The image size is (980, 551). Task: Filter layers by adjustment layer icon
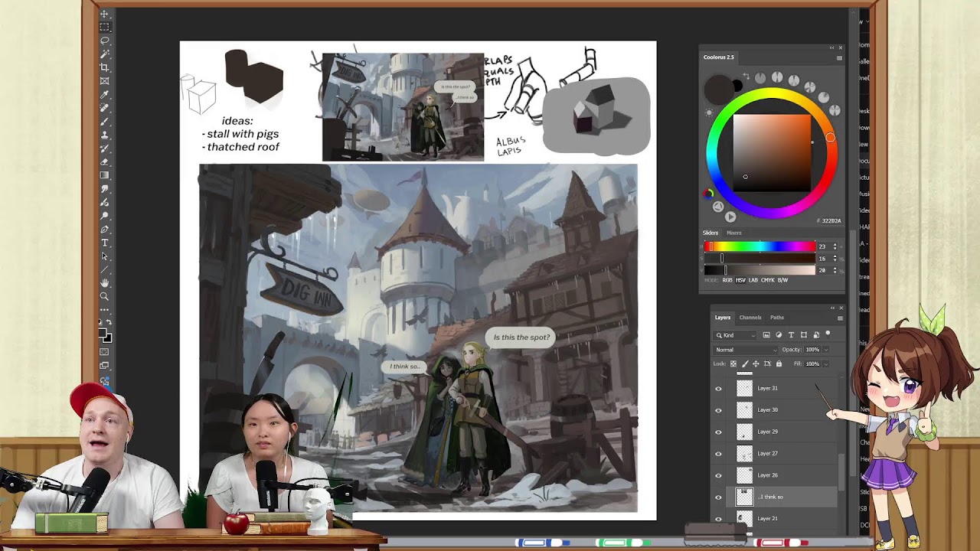click(x=779, y=334)
